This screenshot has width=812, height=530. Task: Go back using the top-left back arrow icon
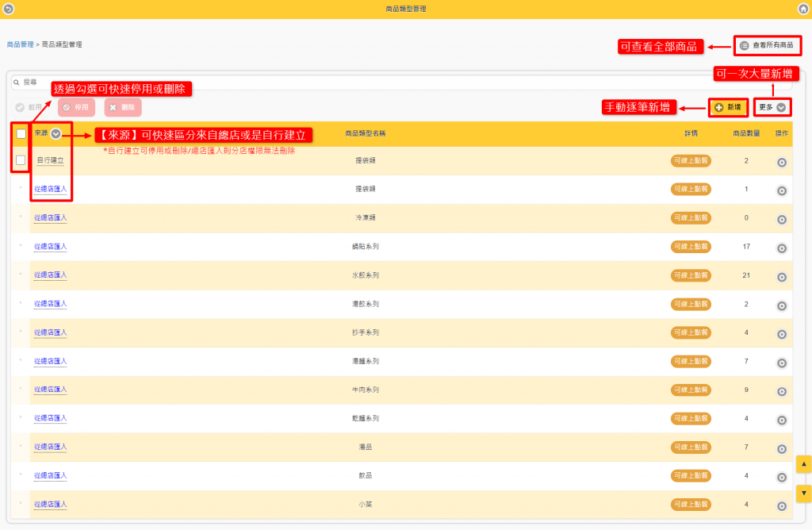8,9
